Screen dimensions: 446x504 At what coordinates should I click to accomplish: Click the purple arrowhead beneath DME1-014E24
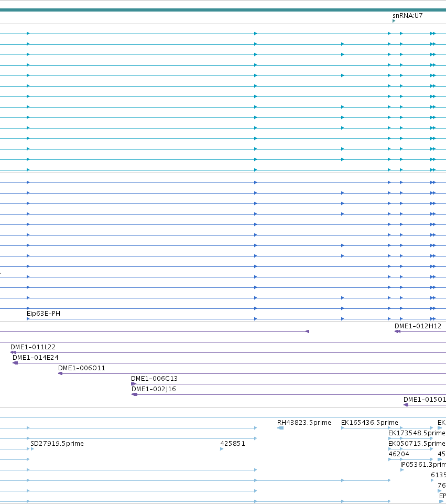15,363
